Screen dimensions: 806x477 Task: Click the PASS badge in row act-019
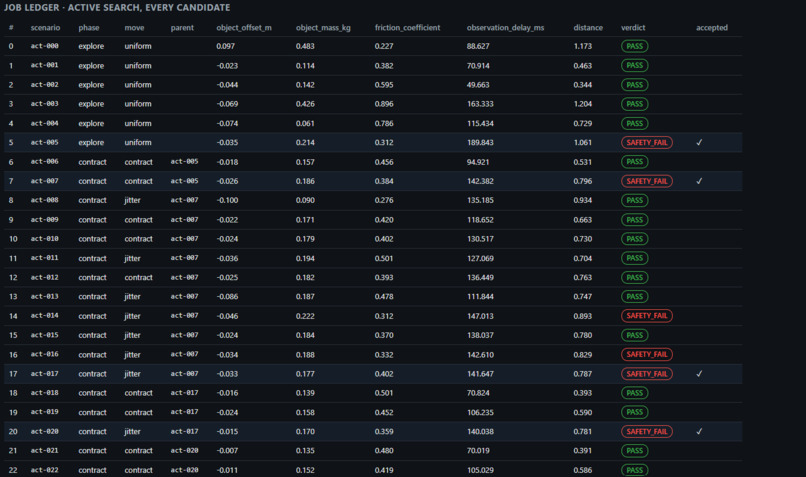pyautogui.click(x=634, y=412)
